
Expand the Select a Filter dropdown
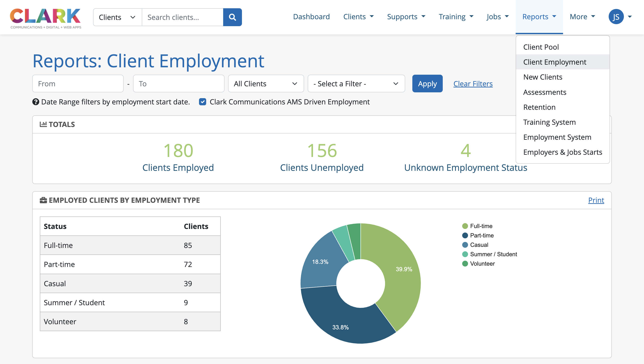click(x=356, y=84)
